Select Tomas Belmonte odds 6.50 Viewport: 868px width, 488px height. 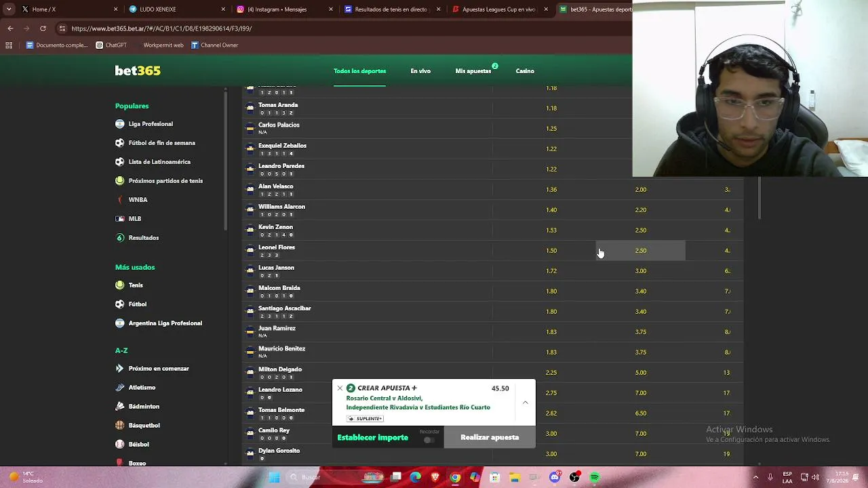pos(641,413)
